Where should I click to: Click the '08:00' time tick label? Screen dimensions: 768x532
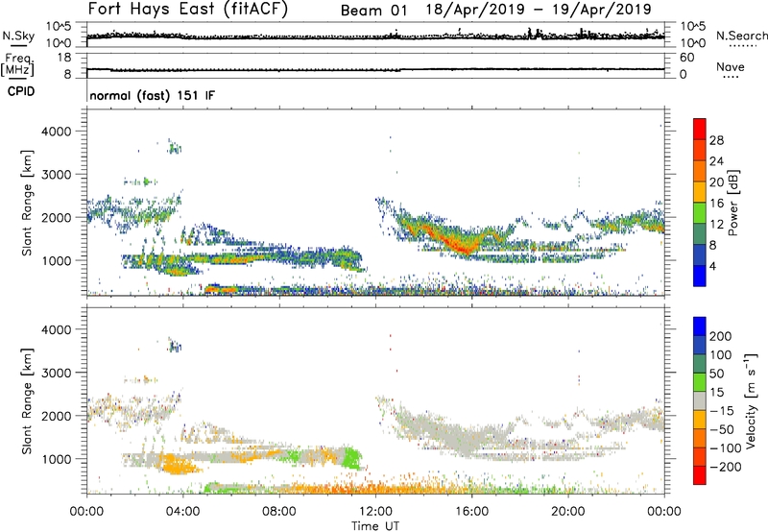pyautogui.click(x=279, y=512)
